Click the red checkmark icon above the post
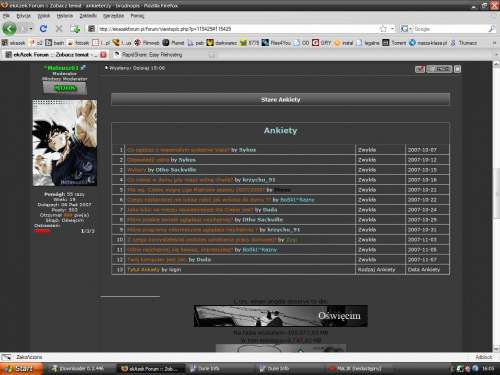 click(x=420, y=69)
